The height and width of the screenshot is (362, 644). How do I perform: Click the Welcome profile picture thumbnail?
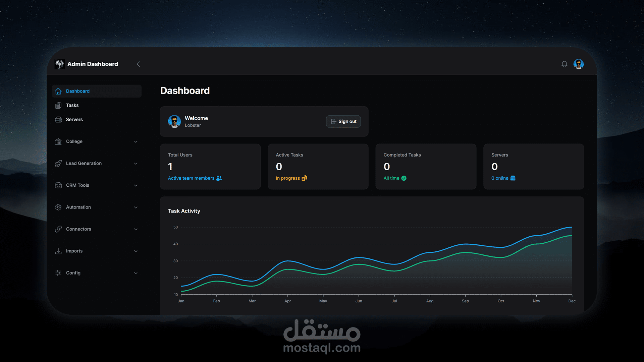[x=174, y=121]
